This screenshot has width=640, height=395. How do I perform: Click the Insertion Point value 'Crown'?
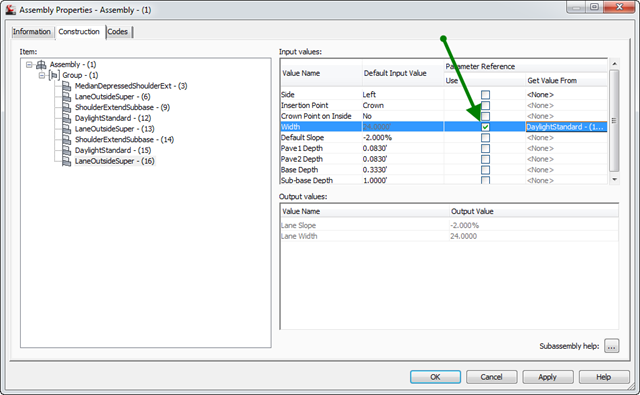click(373, 105)
